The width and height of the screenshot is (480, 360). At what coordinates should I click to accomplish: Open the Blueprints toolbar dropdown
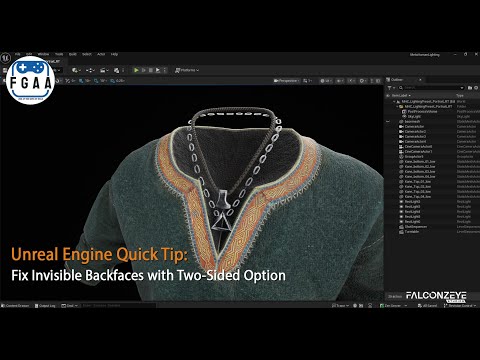90,70
